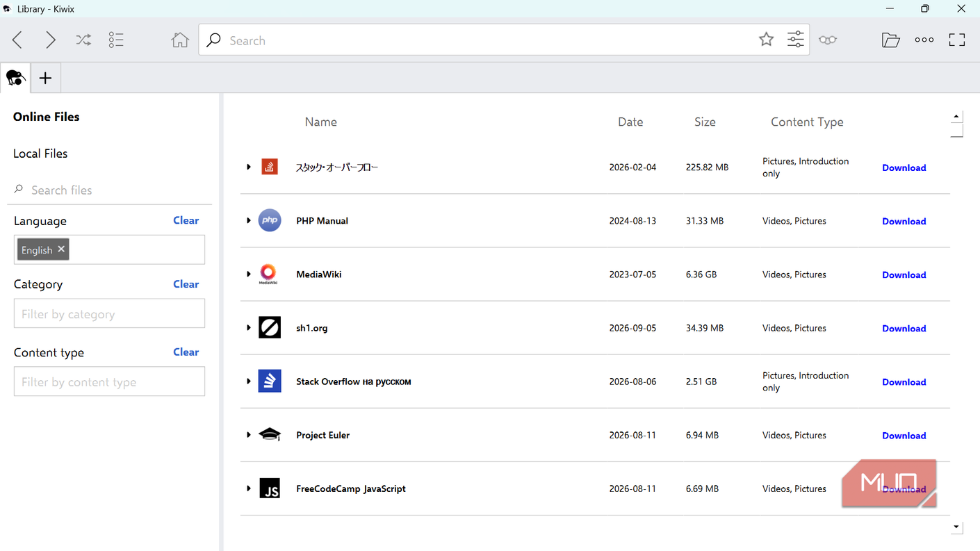Switch to Online Files
This screenshot has height=551, width=980.
point(47,117)
